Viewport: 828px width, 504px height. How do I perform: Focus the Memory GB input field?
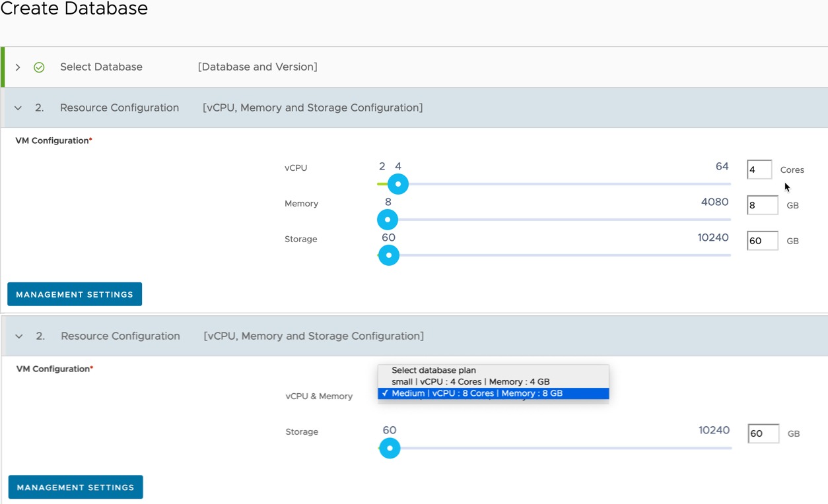(x=763, y=205)
